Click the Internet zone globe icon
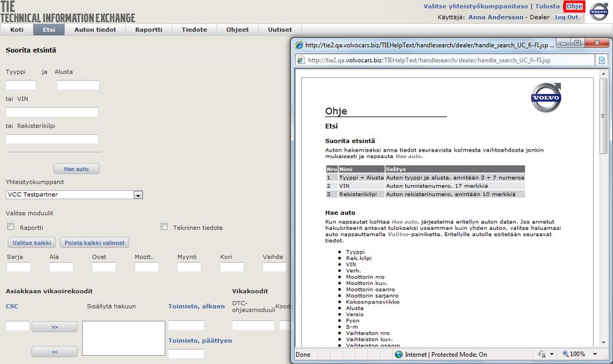The height and width of the screenshot is (364, 613). point(398,354)
